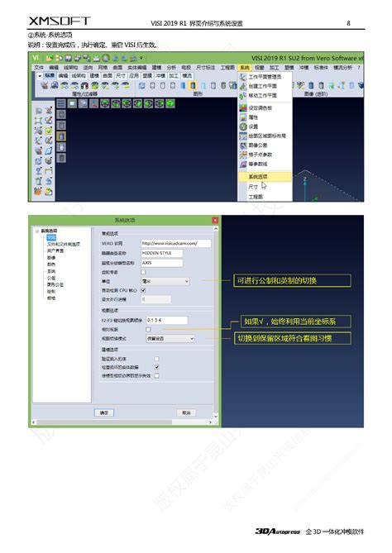The image size is (392, 553).
Task: Click the 移动工作平面 icon in the dropdown menu
Action: point(243,95)
